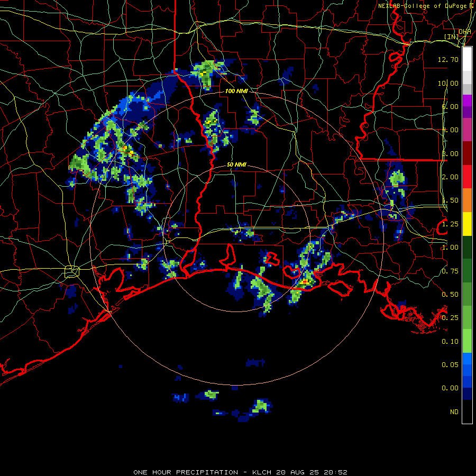The image size is (476, 476).
Task: Click the darkest green swatch at 1.00
Action: pos(467,247)
